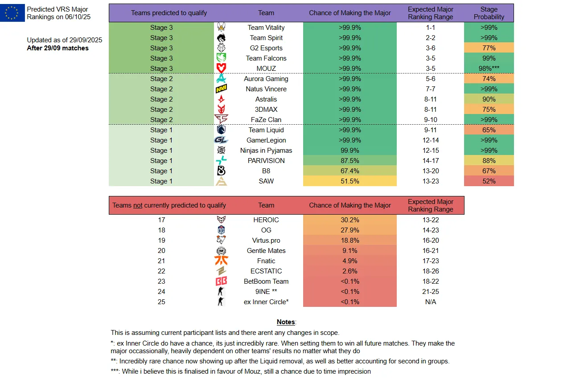Click the 'Chance of Making the Major' header in the purple table
Image resolution: width=588 pixels, height=383 pixels.
[x=350, y=13]
